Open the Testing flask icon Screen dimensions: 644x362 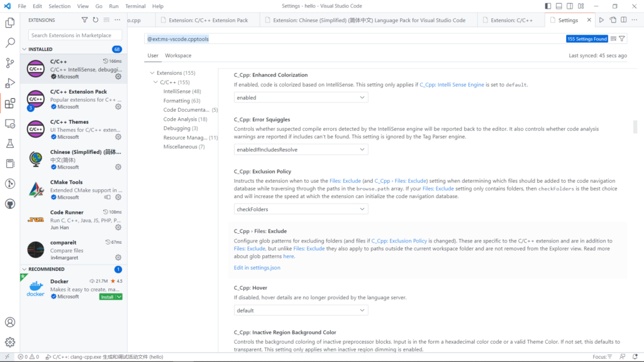pyautogui.click(x=10, y=143)
